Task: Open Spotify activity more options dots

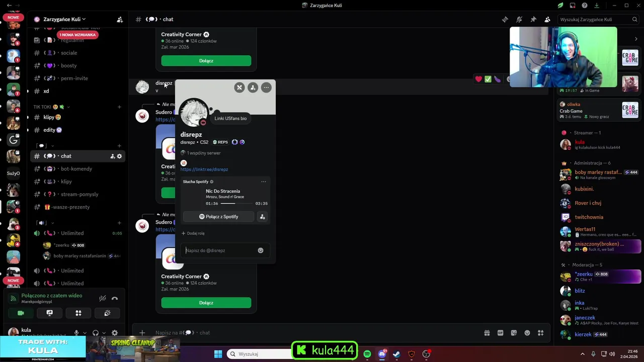Action: [x=263, y=182]
